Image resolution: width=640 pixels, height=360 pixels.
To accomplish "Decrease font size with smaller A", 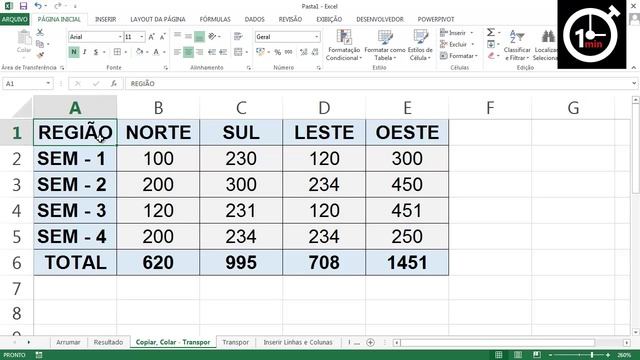I will (162, 37).
